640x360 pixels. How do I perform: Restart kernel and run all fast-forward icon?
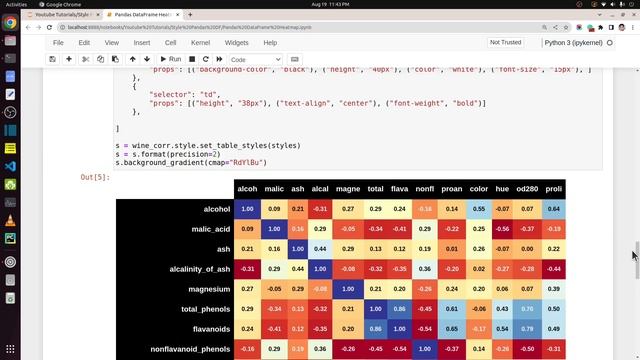tap(219, 59)
